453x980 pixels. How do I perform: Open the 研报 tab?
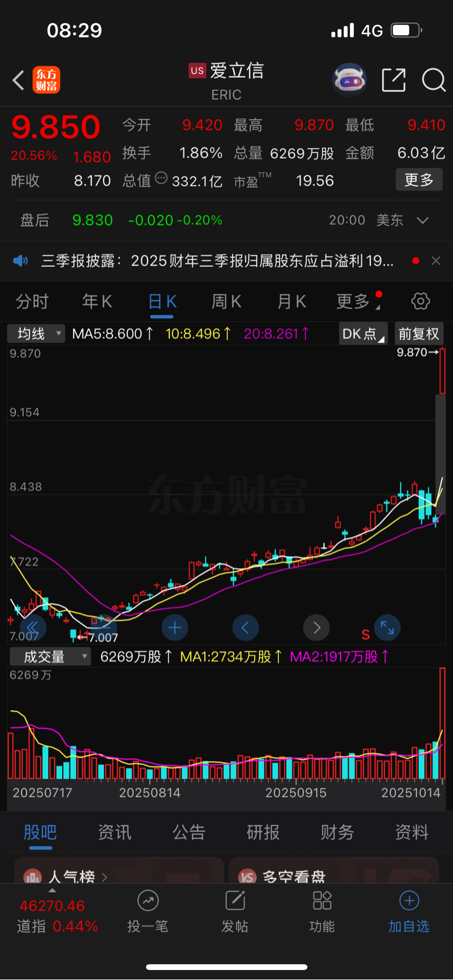(263, 832)
